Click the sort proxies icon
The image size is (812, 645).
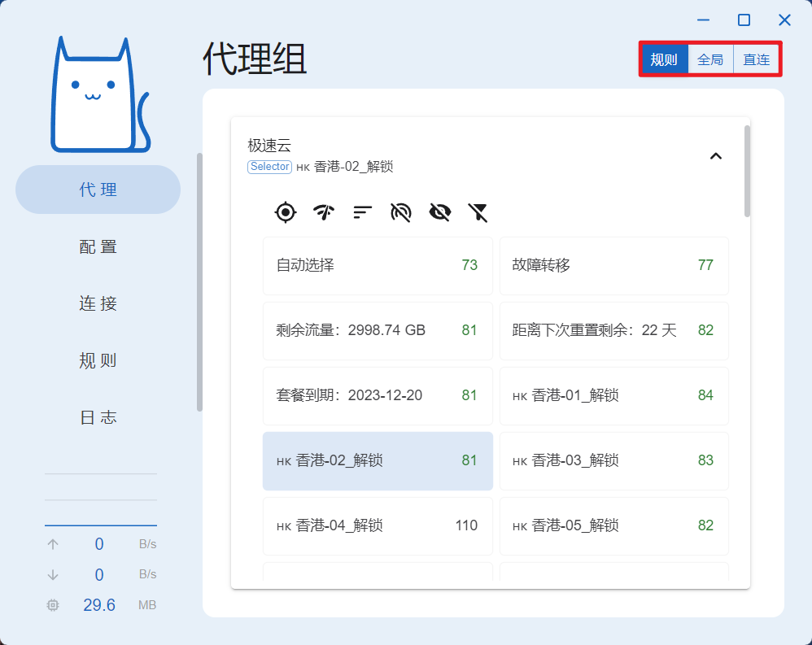click(363, 212)
